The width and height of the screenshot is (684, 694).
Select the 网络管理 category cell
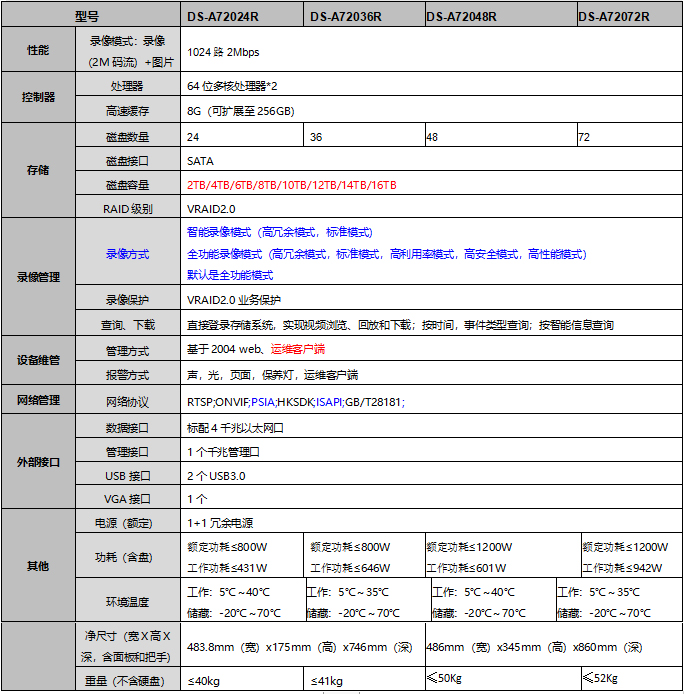click(x=39, y=400)
